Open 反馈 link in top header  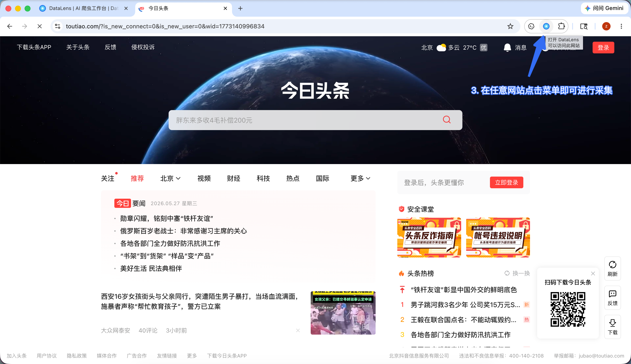point(110,47)
